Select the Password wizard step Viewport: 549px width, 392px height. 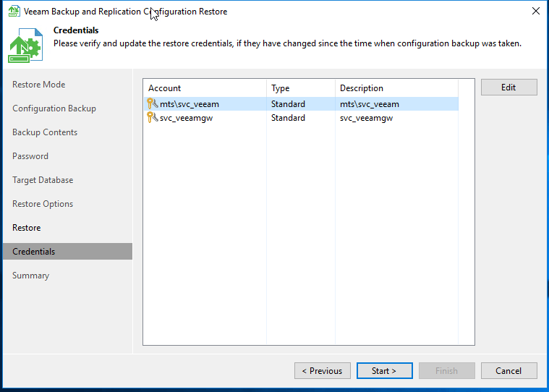30,156
